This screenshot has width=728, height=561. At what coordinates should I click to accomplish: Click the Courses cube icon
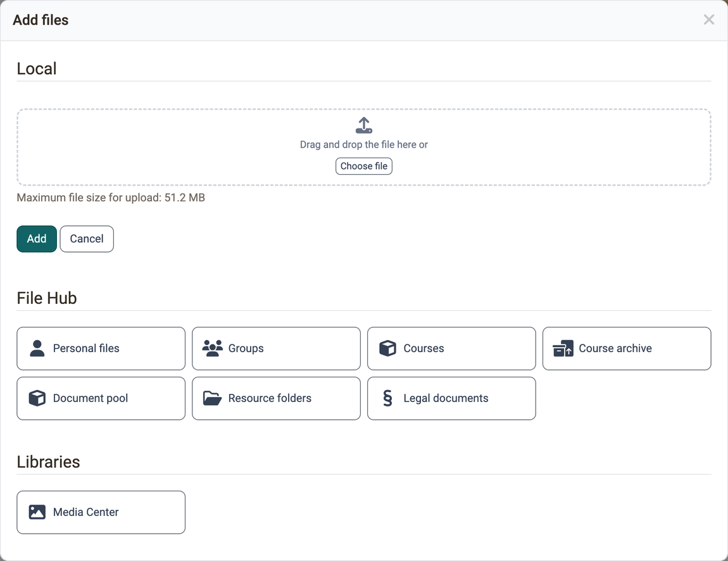coord(387,348)
